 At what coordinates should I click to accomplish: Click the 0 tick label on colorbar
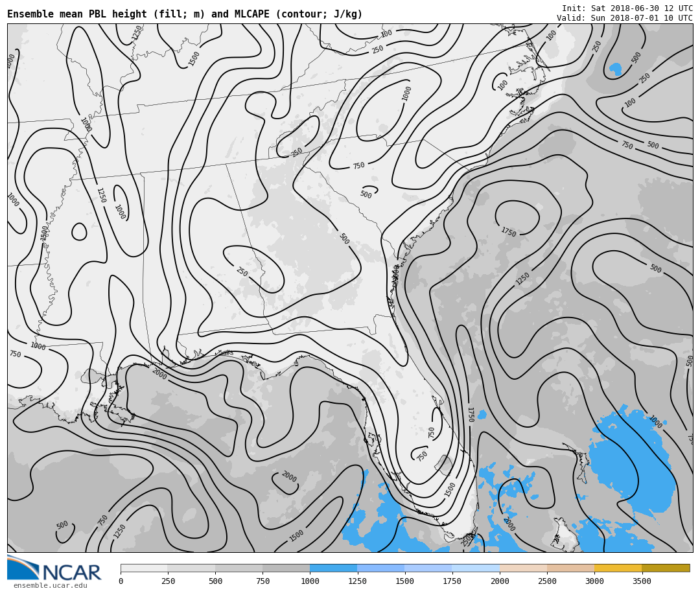coord(121,581)
